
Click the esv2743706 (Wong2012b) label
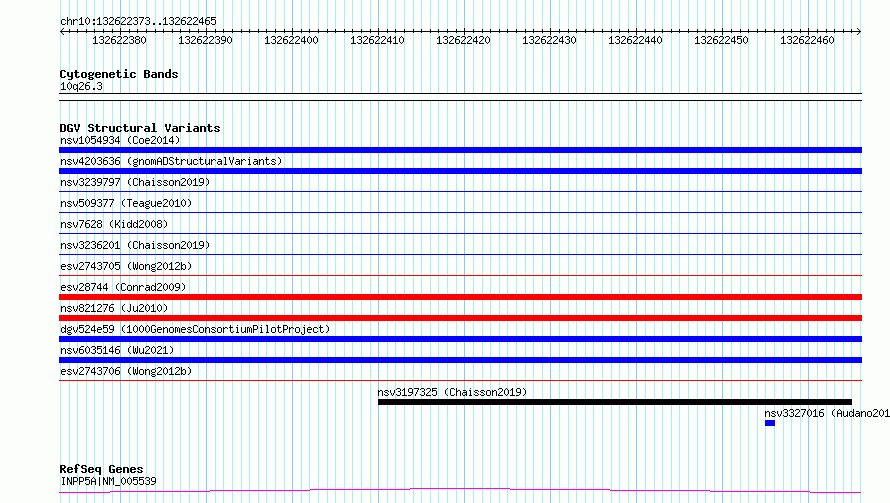pyautogui.click(x=126, y=371)
